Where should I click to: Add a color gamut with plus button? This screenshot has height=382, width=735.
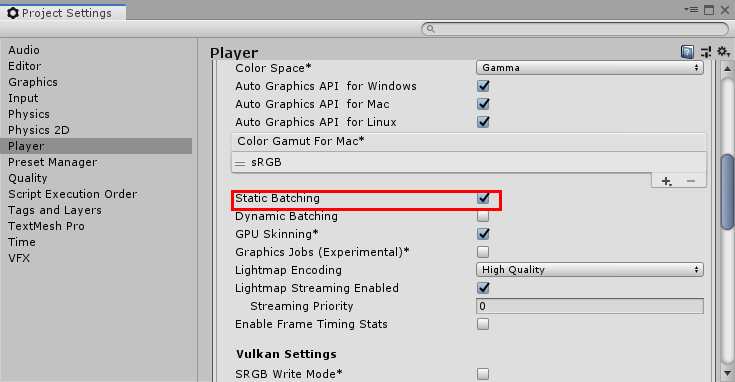(666, 181)
